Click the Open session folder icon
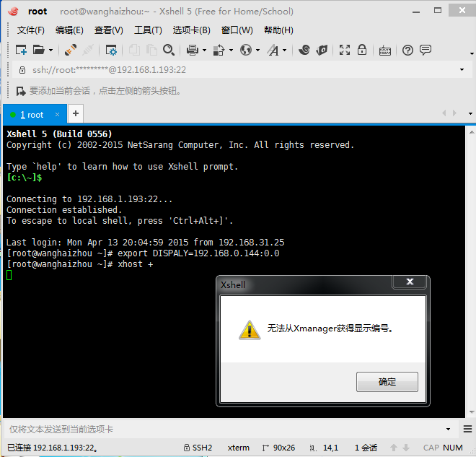 pos(39,50)
